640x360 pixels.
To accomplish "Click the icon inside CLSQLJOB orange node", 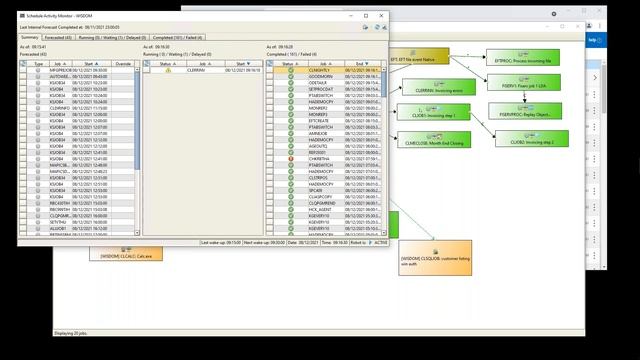I will (435, 252).
